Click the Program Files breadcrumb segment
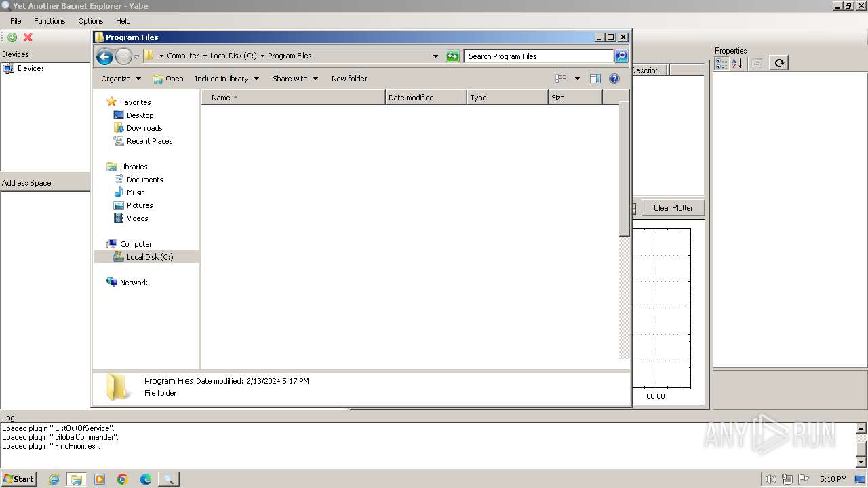The image size is (868, 488). coord(290,56)
